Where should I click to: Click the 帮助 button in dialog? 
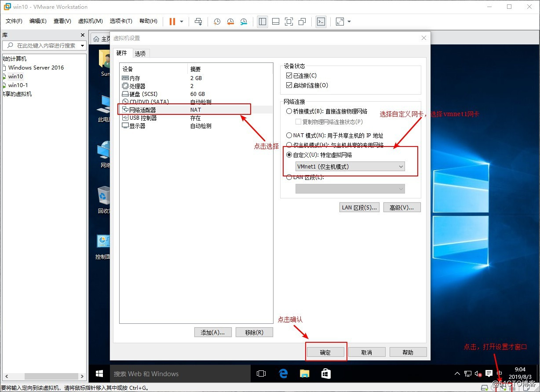[x=408, y=352]
